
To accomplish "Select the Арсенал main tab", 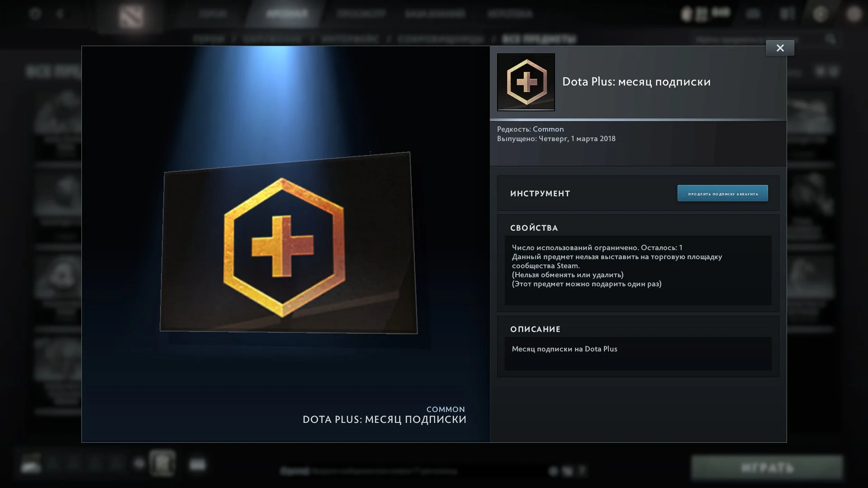I will (x=287, y=14).
